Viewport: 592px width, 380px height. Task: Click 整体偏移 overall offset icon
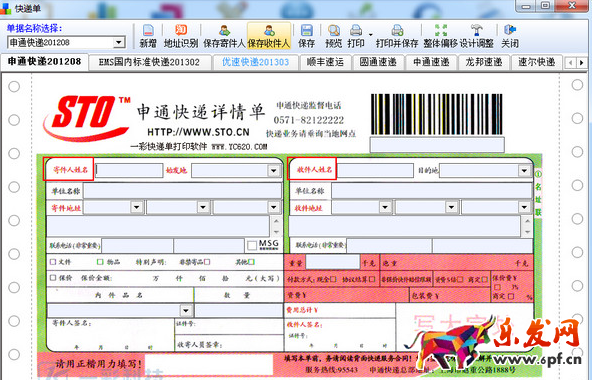click(441, 30)
